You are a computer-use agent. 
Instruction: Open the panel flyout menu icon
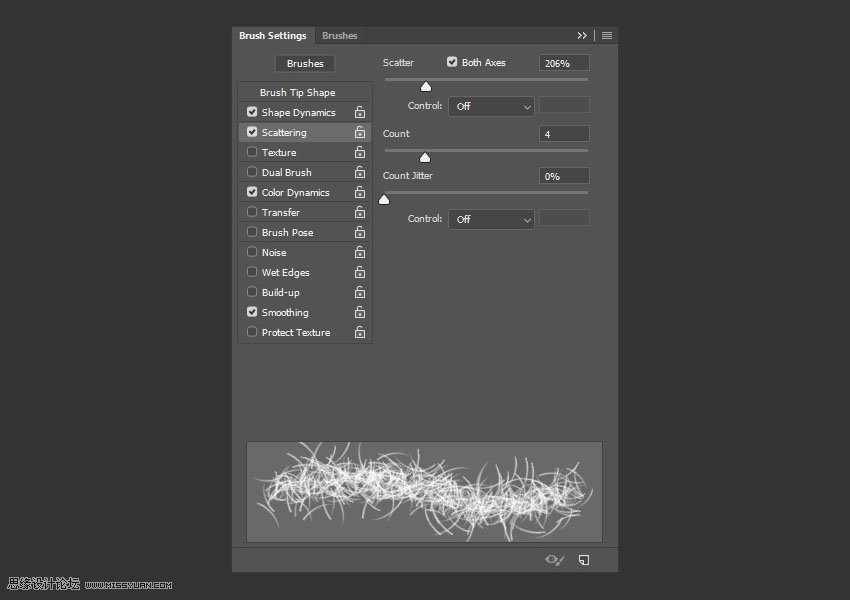click(607, 35)
